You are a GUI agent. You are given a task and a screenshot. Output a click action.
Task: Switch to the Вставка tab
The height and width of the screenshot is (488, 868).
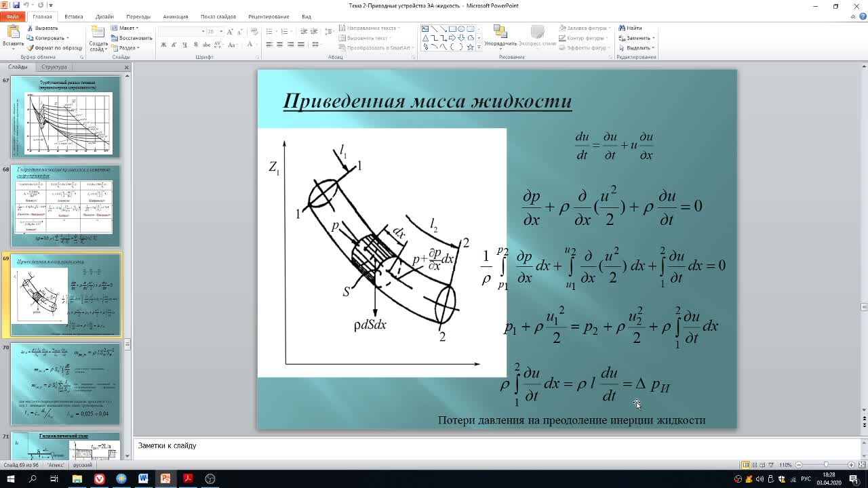(74, 16)
